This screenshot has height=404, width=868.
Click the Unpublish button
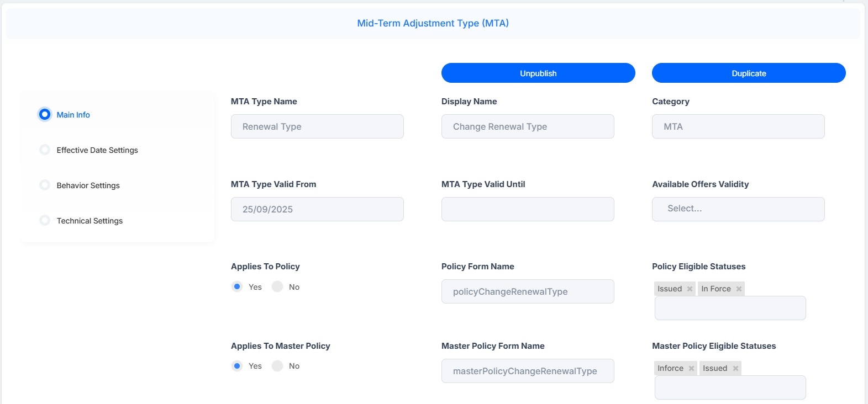(x=538, y=73)
